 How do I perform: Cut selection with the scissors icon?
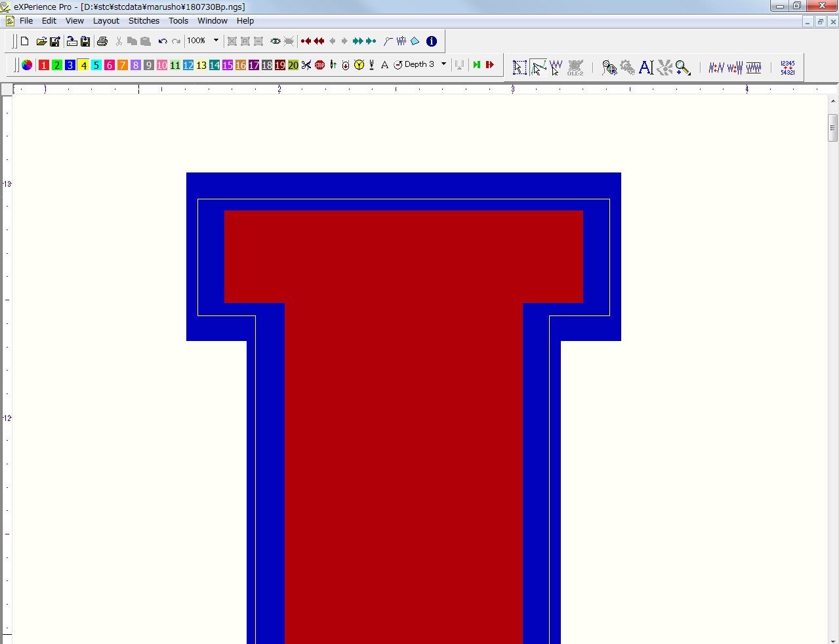click(x=119, y=41)
